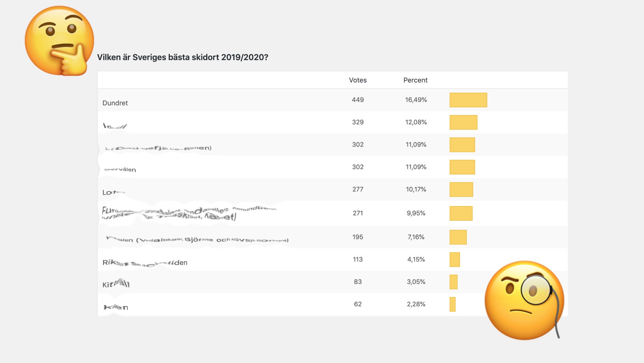
Task: Click the bar next to 7,16%
Action: [x=458, y=237]
